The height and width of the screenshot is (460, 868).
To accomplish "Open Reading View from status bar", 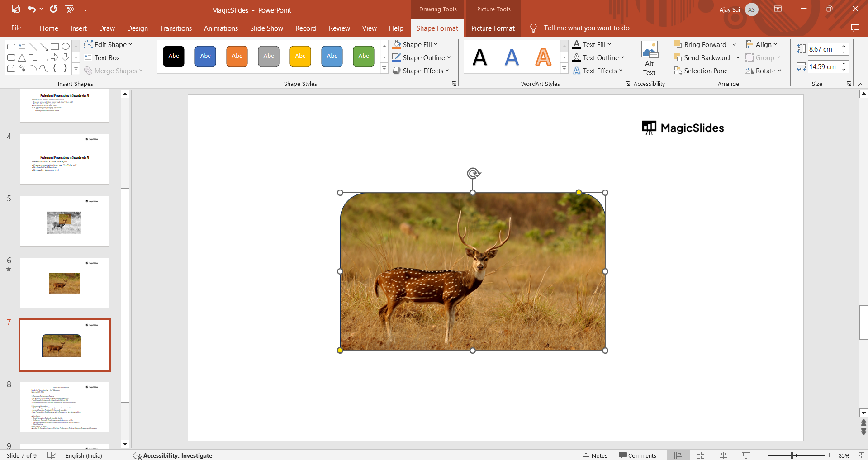I will 723,455.
